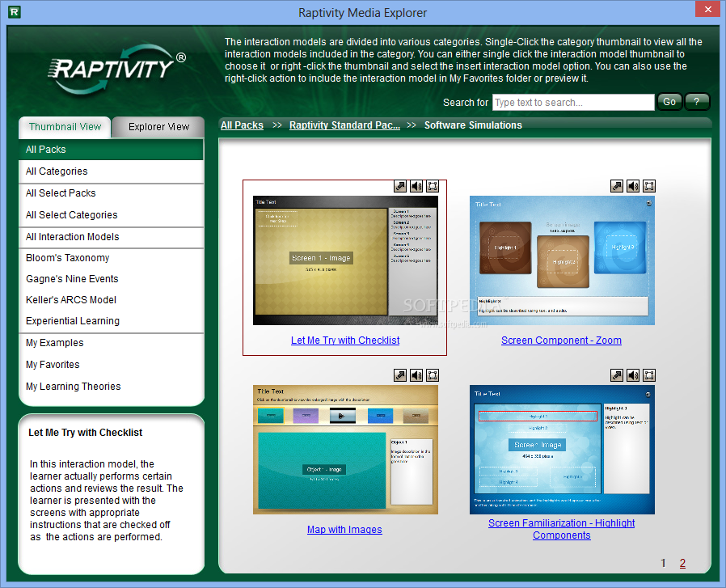This screenshot has width=726, height=588.
Task: Open All Select Packs
Action: click(111, 193)
